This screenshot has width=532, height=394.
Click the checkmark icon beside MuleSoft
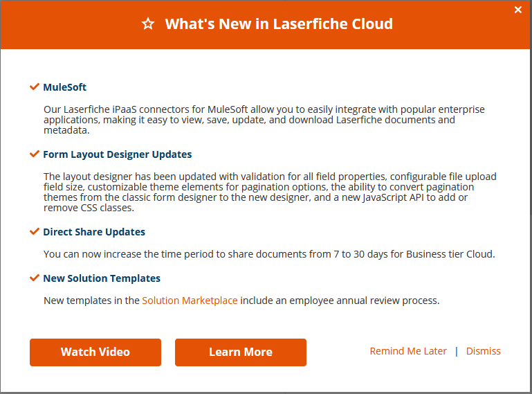(35, 87)
